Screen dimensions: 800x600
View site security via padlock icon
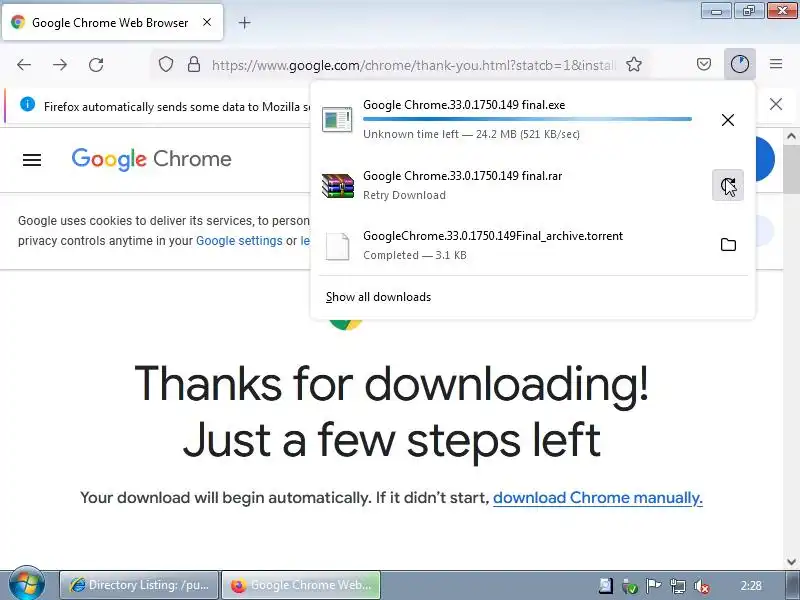[x=194, y=65]
